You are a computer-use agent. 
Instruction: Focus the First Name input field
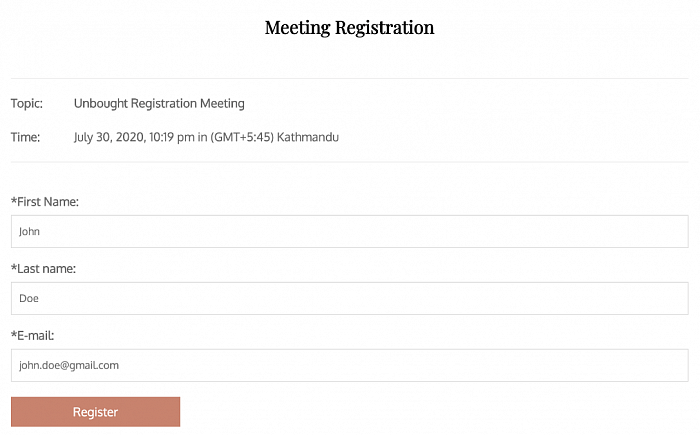[350, 231]
